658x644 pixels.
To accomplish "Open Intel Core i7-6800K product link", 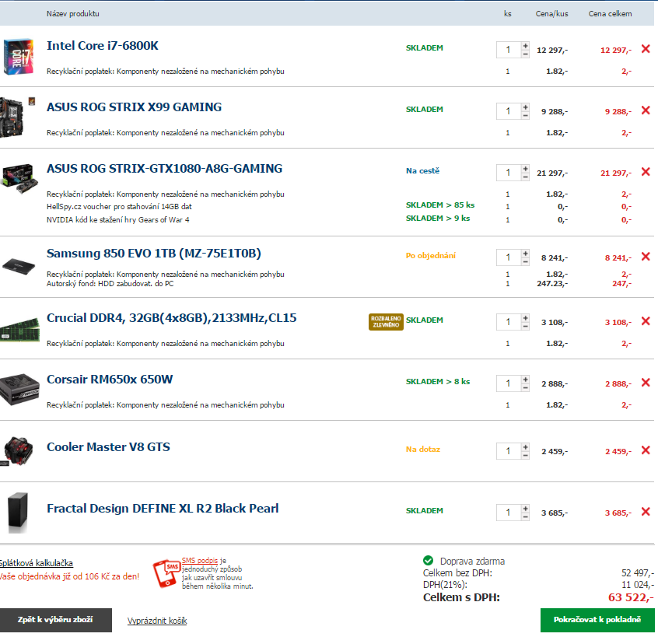I will (103, 46).
